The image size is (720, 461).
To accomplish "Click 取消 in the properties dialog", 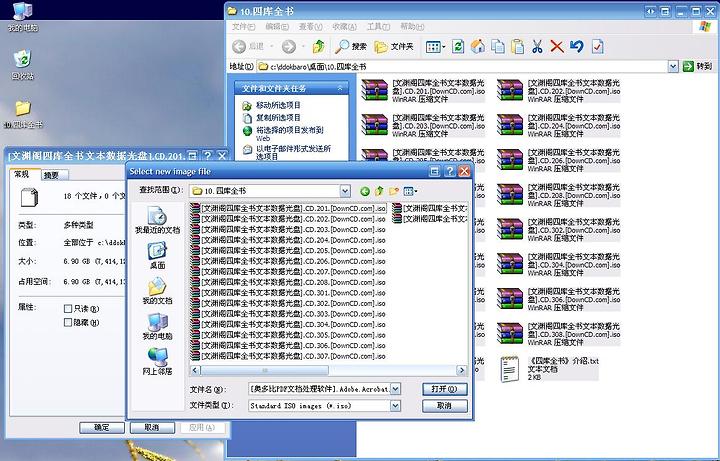I will [152, 427].
